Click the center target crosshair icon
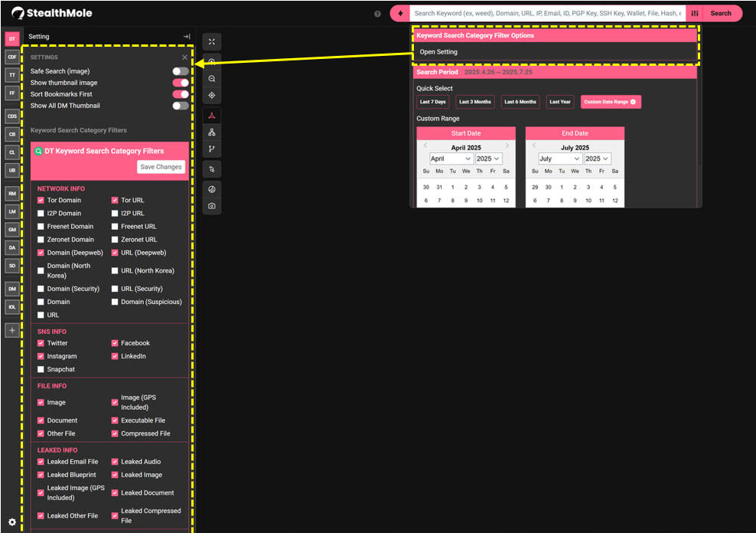756x533 pixels. pos(212,96)
